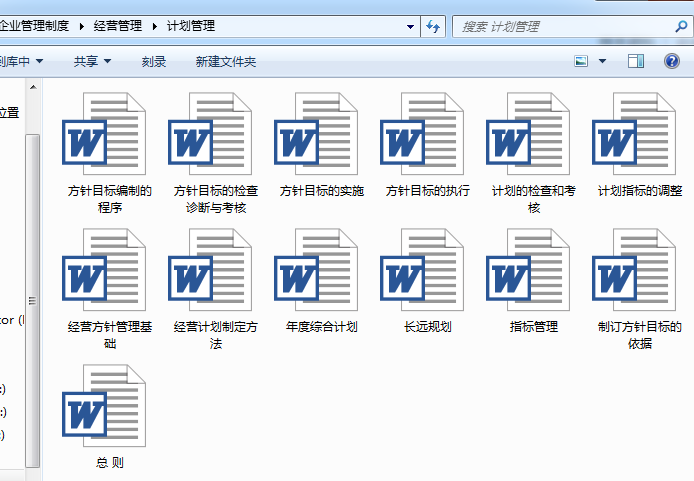Screen dimensions: 694x481
Task: Click the navigation pane scroll-up arrow
Action: click(33, 87)
